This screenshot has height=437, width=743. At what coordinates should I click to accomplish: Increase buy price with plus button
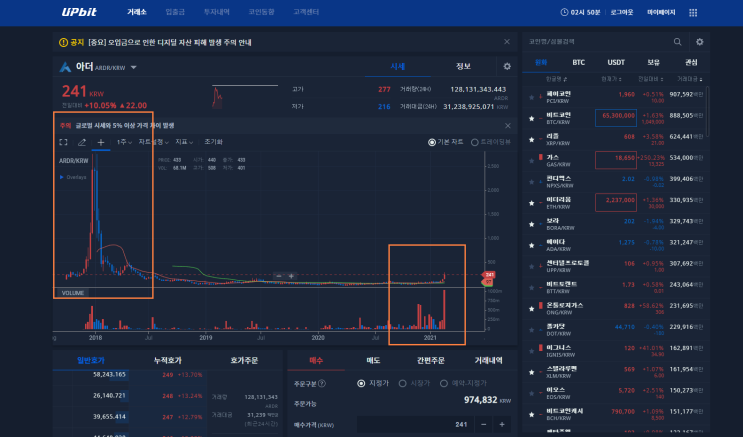[x=502, y=424]
